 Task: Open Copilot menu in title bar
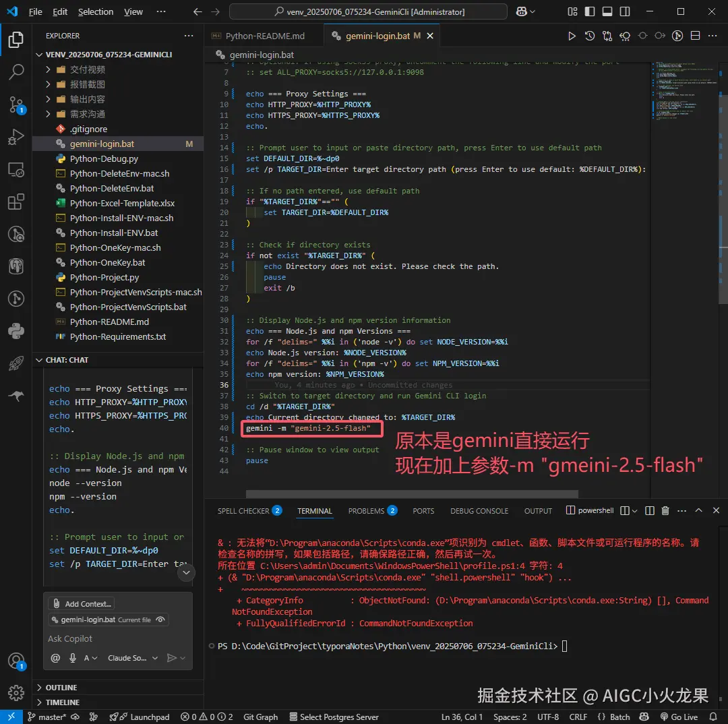525,11
